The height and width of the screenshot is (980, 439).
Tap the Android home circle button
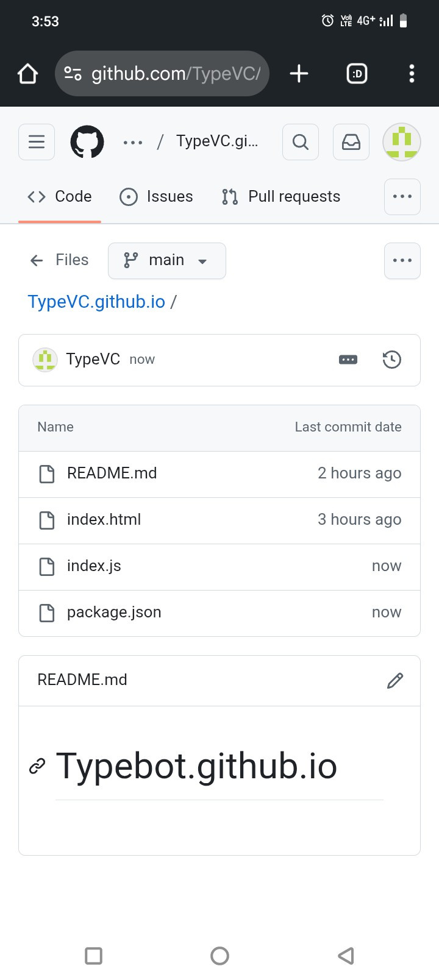pos(220,956)
